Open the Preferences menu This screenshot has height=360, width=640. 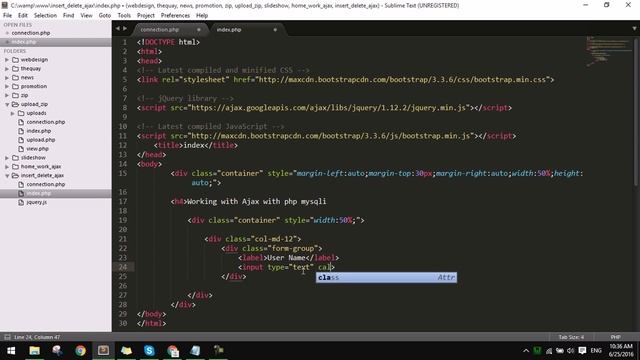coord(175,15)
